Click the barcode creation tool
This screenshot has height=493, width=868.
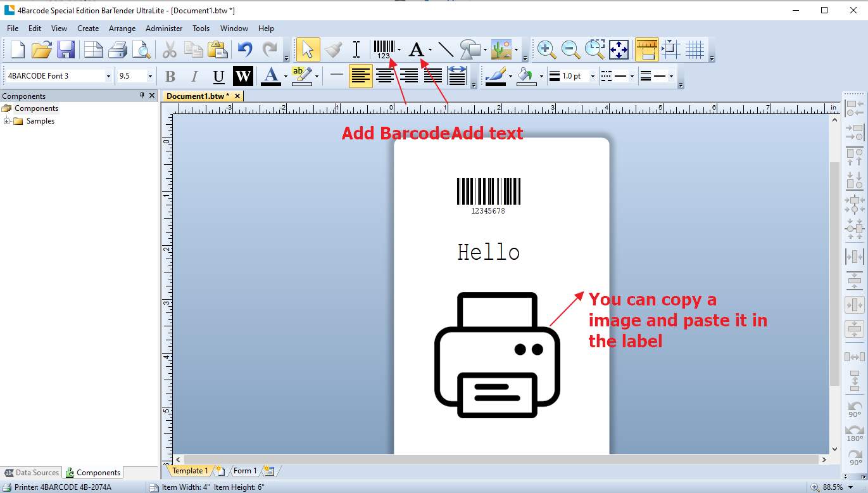click(384, 50)
